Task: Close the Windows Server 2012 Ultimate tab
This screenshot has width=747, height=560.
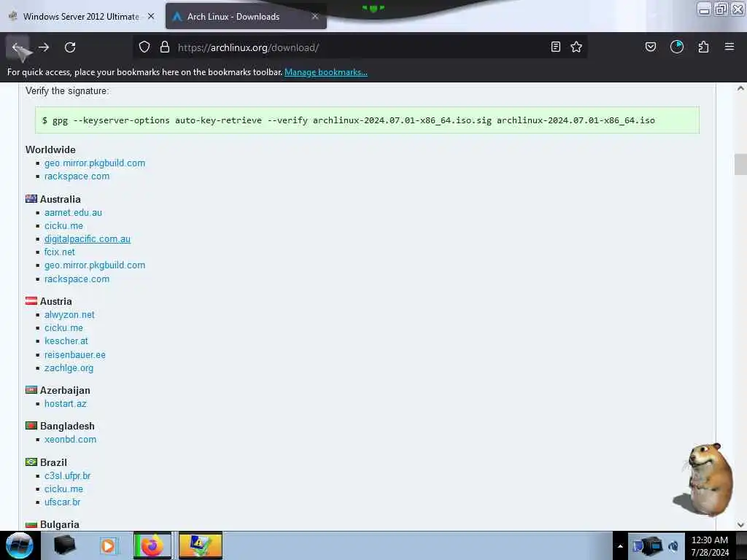Action: (151, 16)
